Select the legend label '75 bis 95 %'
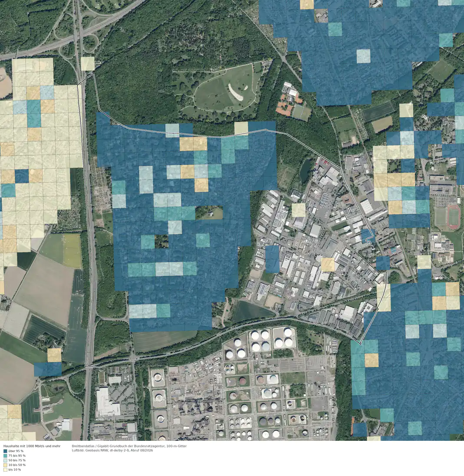Screen dimensions: 464x476 (x=17, y=456)
